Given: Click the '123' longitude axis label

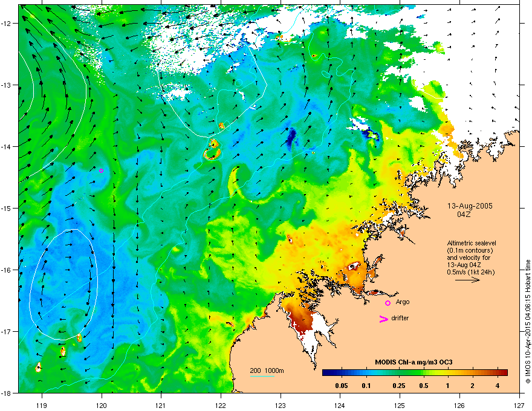Looking at the screenshot, I should click(281, 405).
